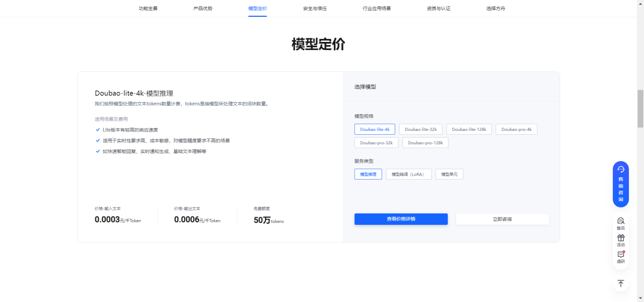Select the Doubao-lite-32k model spec

[x=421, y=129]
